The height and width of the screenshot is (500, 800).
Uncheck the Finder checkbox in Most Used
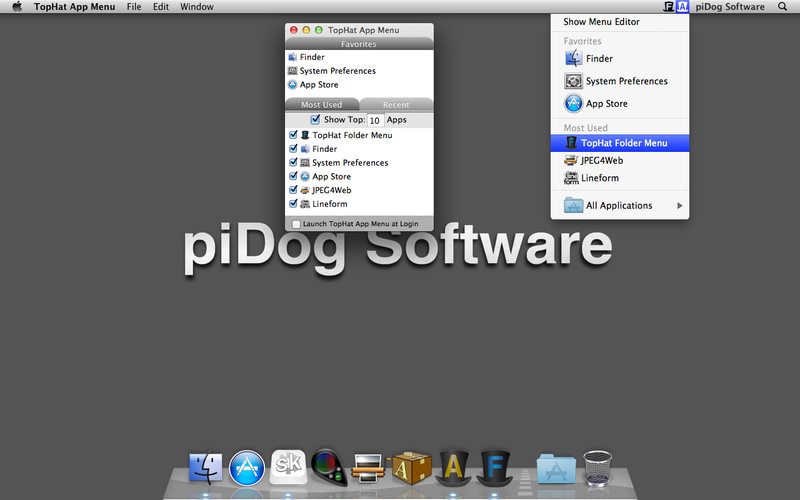(x=293, y=148)
